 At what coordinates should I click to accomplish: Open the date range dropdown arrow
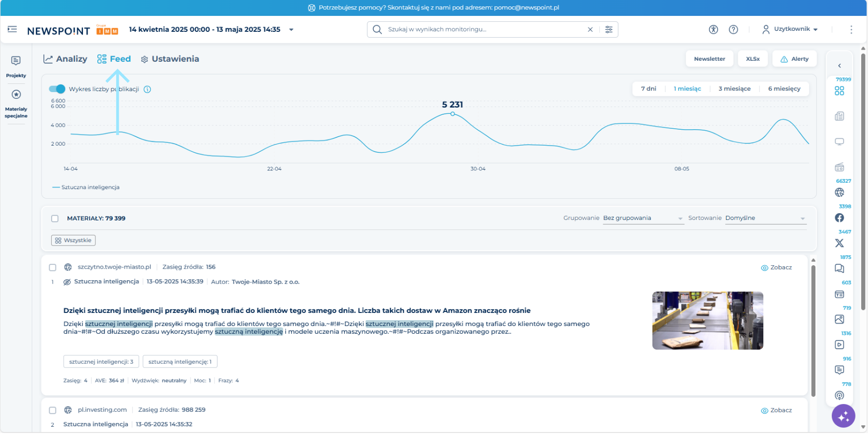pos(291,29)
